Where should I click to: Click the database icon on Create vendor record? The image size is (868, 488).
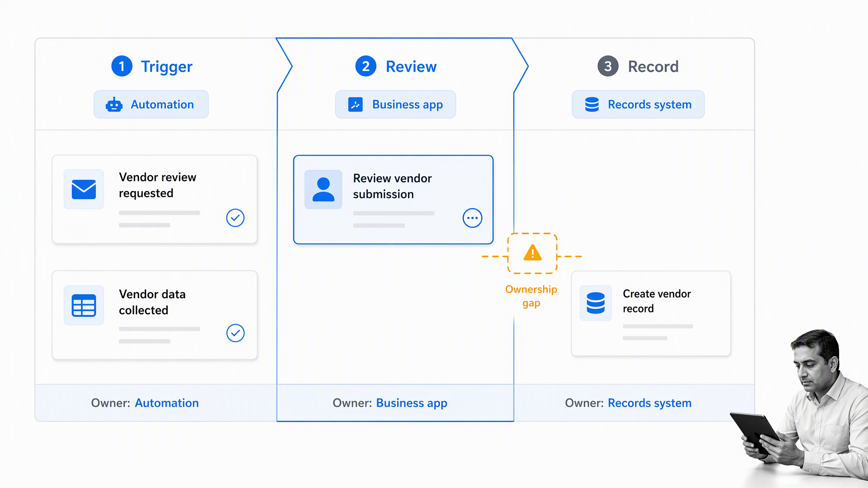(x=595, y=303)
